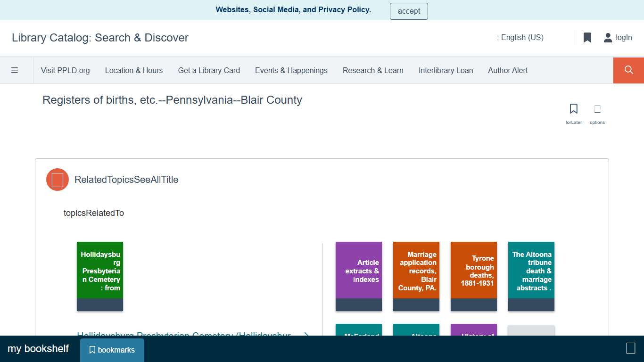This screenshot has width=644, height=362.
Task: Click the logIn link
Action: [x=624, y=37]
